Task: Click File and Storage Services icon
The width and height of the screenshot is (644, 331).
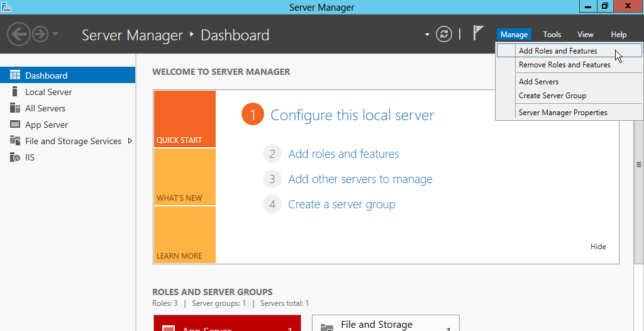Action: [15, 140]
